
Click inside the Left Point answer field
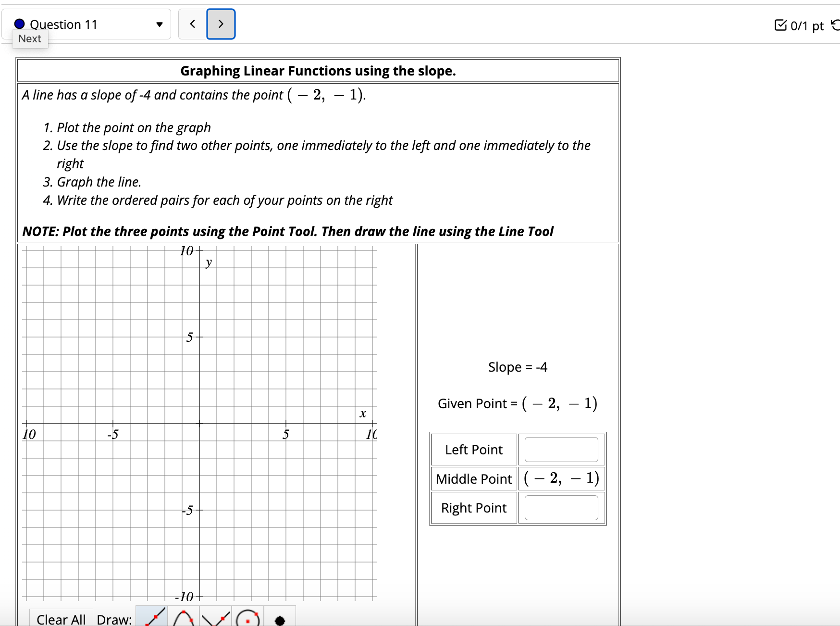[x=560, y=449]
